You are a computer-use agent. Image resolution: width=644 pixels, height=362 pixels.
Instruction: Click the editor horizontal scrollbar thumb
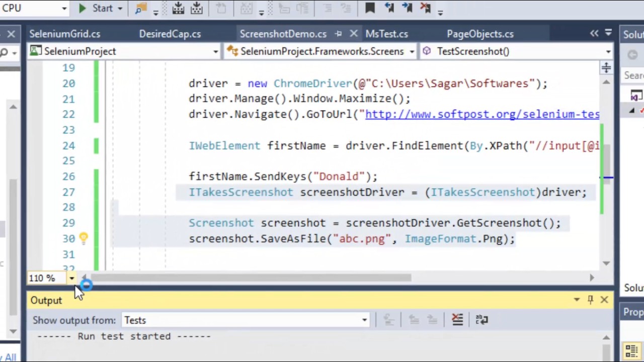(251, 278)
